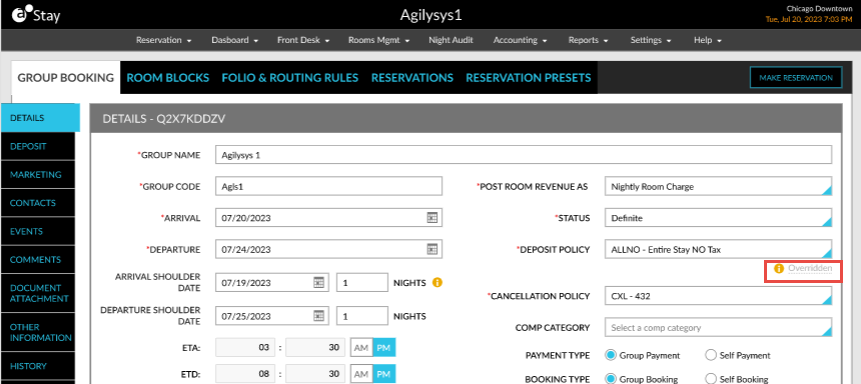Expand the Accounting menu
861x384 pixels.
tap(520, 40)
